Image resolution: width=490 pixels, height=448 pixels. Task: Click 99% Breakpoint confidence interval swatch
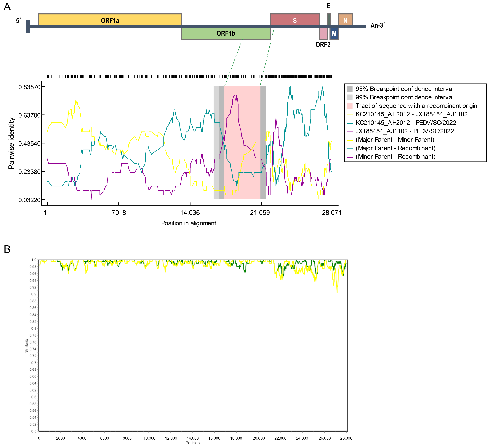[x=350, y=97]
